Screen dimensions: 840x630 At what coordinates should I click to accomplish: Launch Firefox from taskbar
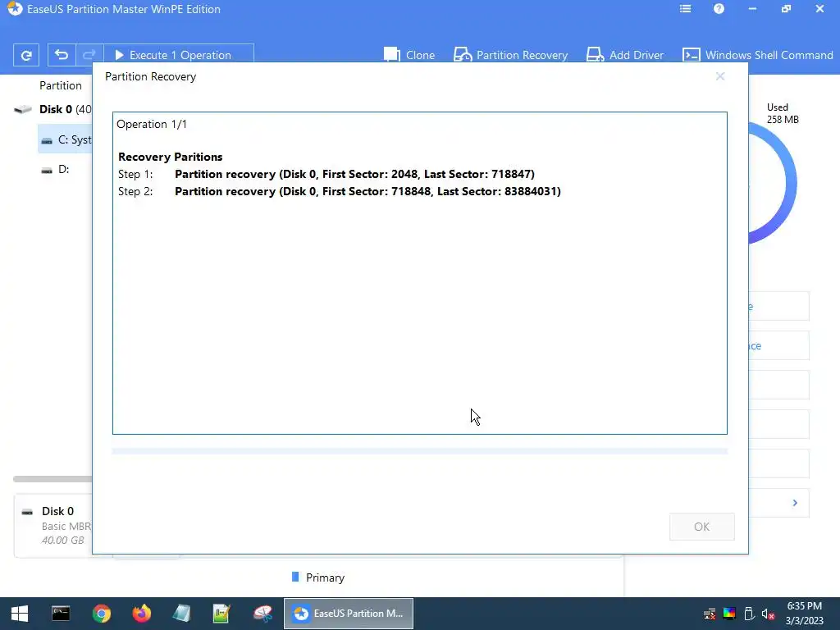pyautogui.click(x=141, y=614)
